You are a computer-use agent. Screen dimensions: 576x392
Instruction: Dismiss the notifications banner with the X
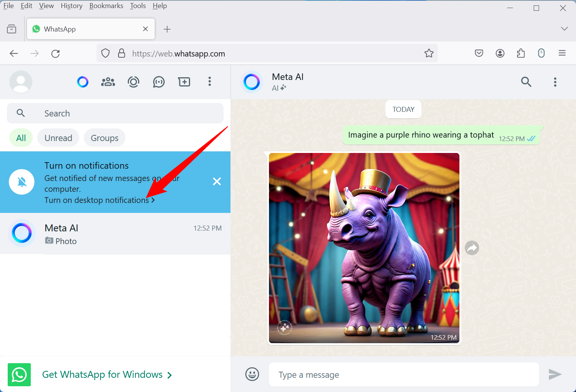coord(217,181)
